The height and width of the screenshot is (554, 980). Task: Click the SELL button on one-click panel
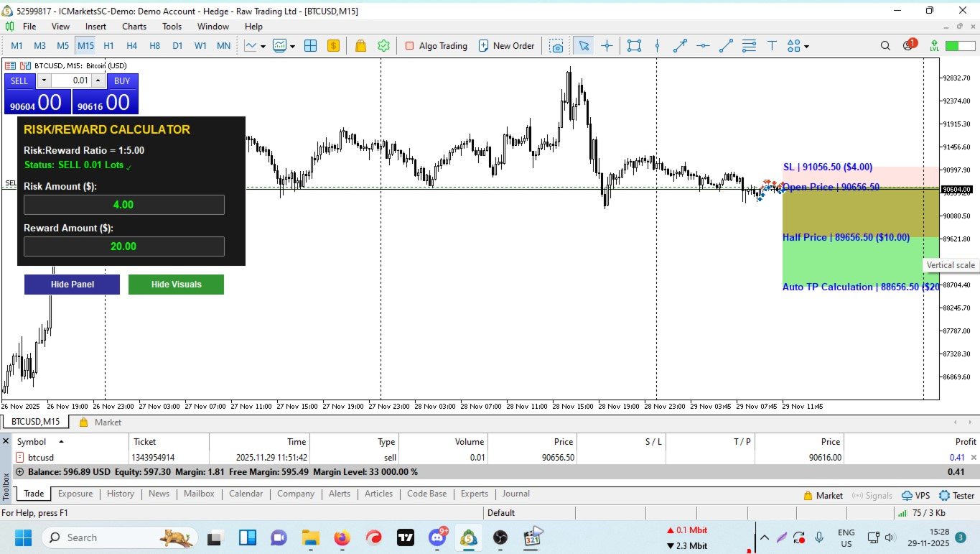point(19,81)
